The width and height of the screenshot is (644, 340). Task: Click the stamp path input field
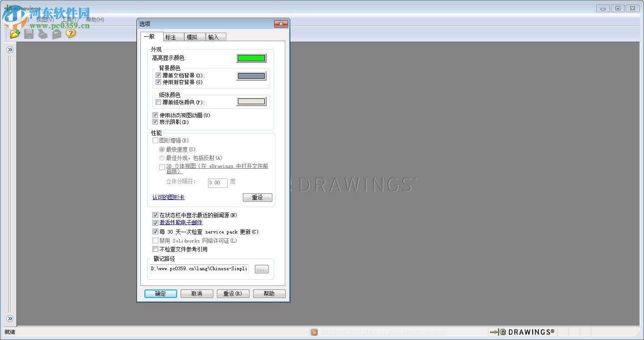pyautogui.click(x=199, y=268)
